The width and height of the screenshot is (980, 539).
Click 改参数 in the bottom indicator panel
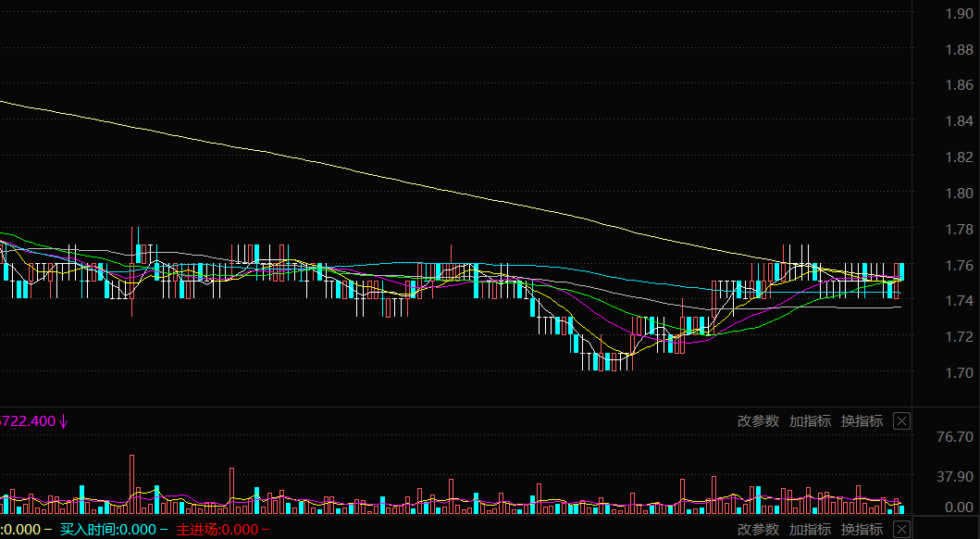tap(758, 530)
